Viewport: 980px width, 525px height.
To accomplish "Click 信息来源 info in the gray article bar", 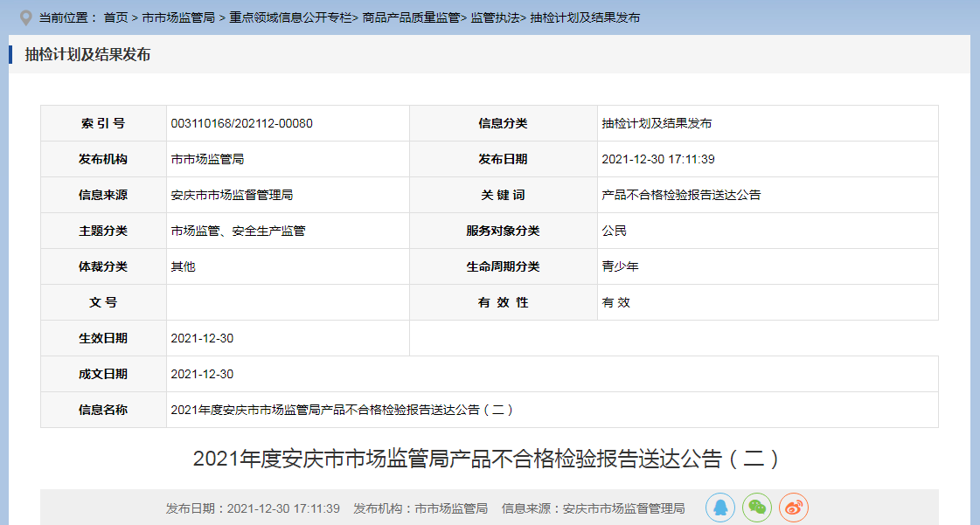I will click(593, 508).
